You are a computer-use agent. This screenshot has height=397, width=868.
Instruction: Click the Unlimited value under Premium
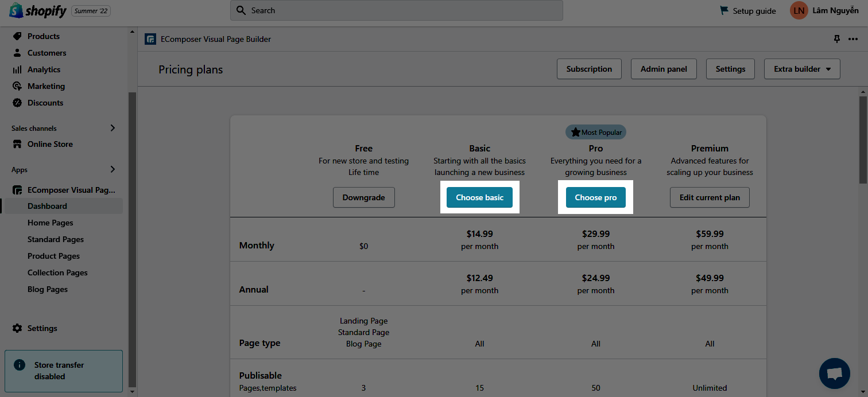pyautogui.click(x=710, y=388)
